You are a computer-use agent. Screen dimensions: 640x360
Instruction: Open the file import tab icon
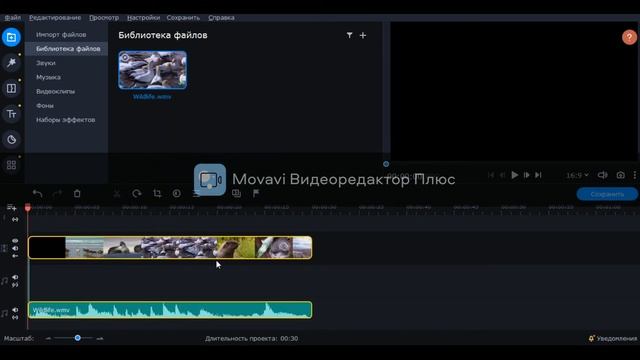[x=11, y=37]
